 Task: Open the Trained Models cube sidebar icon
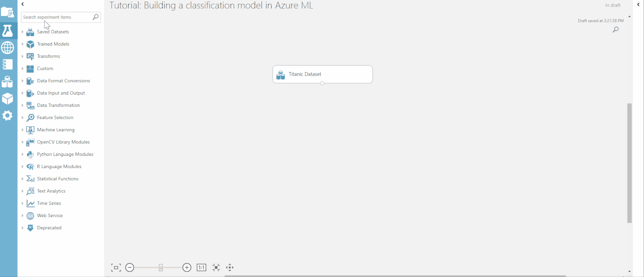(x=8, y=98)
